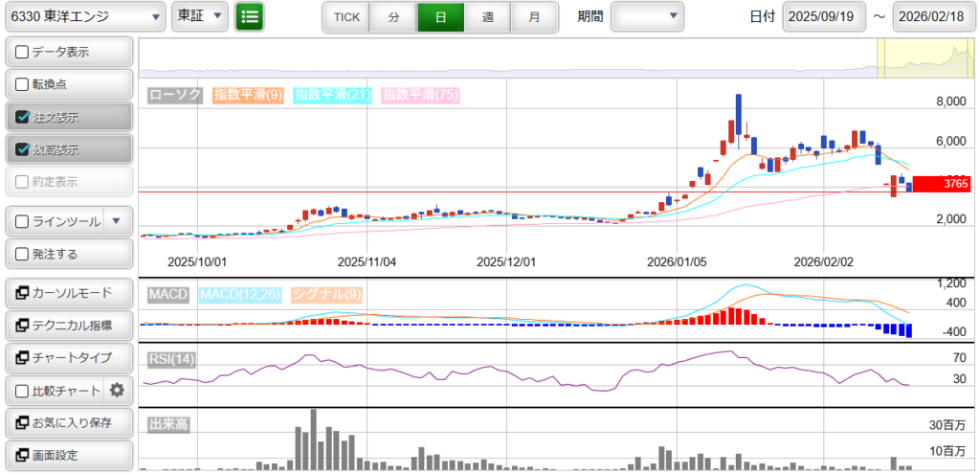
Task: Open settings gear beside 比較チャート
Action: tap(117, 390)
